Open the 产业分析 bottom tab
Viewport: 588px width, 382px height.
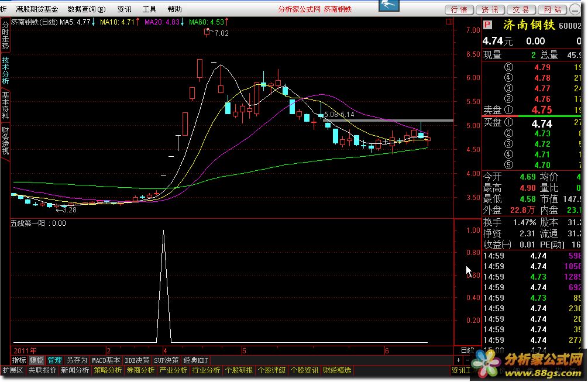pos(173,370)
